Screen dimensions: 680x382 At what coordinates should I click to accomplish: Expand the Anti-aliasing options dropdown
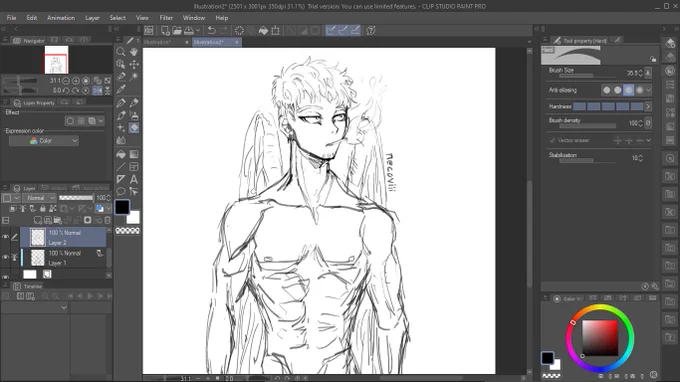pos(648,90)
